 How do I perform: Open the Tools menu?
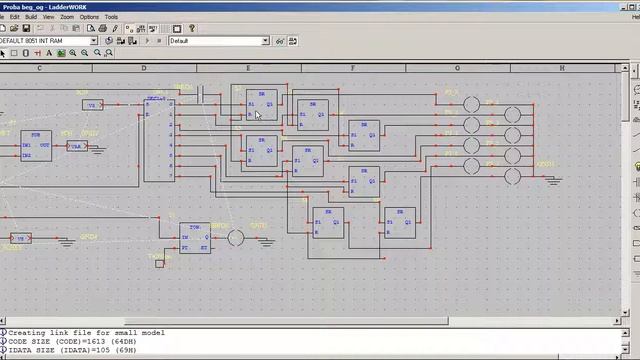click(111, 17)
